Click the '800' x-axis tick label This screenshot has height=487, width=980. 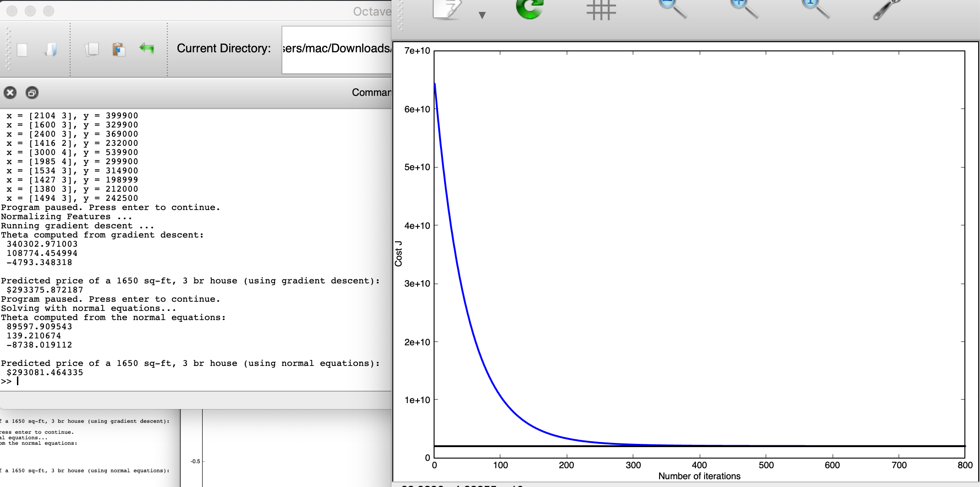[965, 465]
